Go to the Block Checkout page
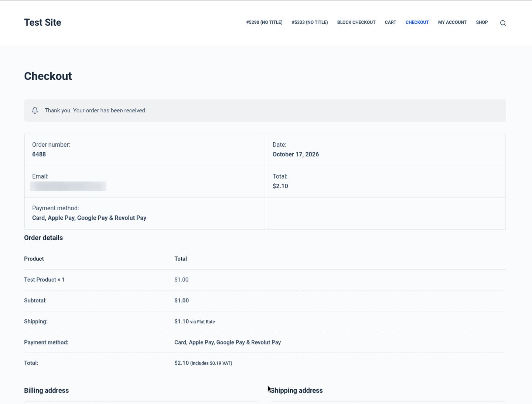Viewport: 532px width, 404px height. tap(356, 23)
